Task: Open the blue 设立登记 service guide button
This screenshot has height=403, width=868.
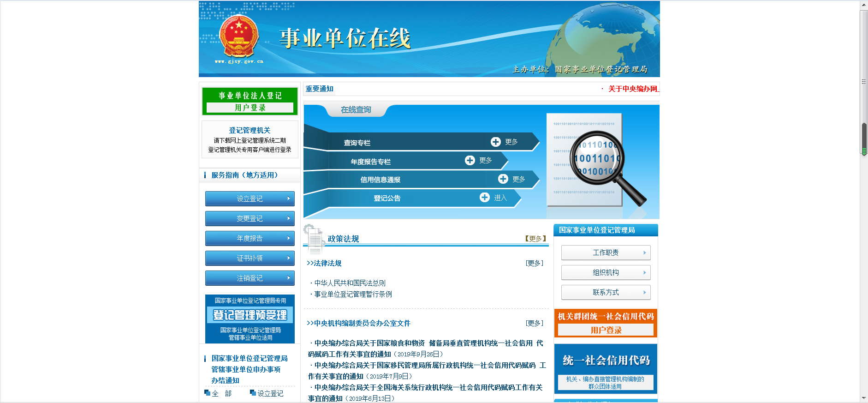Action: 250,198
